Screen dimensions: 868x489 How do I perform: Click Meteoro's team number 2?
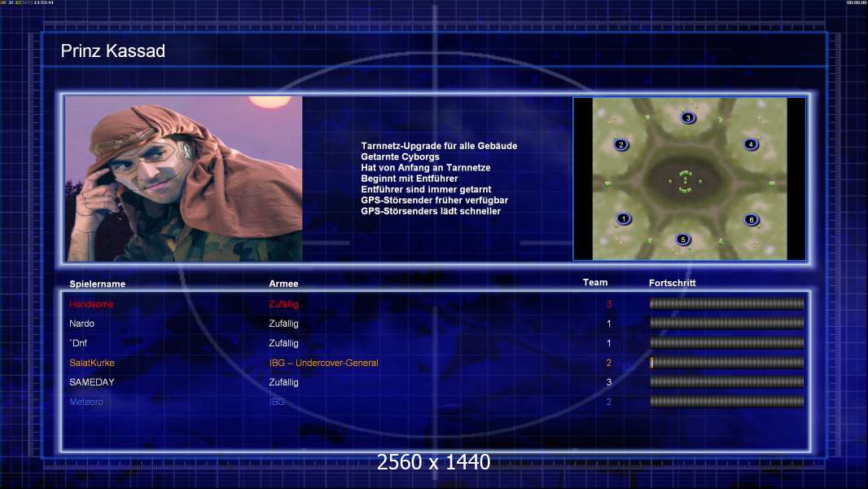pyautogui.click(x=609, y=402)
